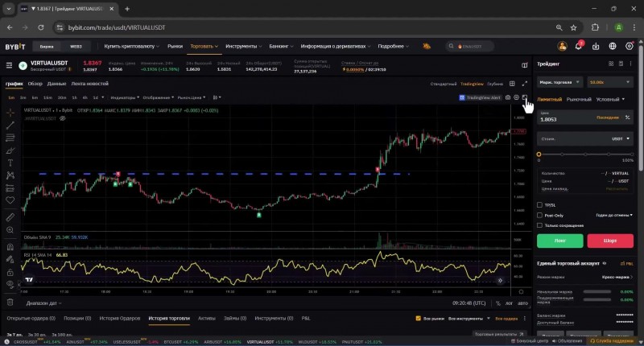Activate the zoom in magnifier tool
644x346 pixels.
coord(10,230)
